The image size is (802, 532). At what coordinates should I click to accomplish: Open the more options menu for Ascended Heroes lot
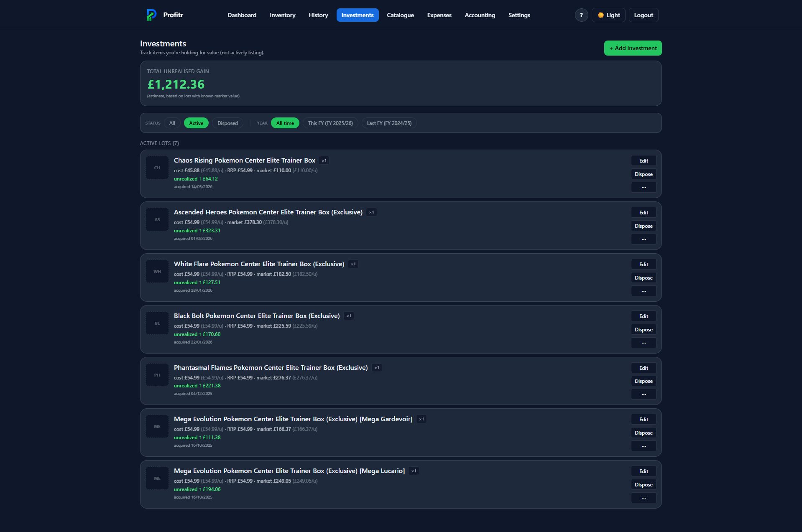(644, 239)
